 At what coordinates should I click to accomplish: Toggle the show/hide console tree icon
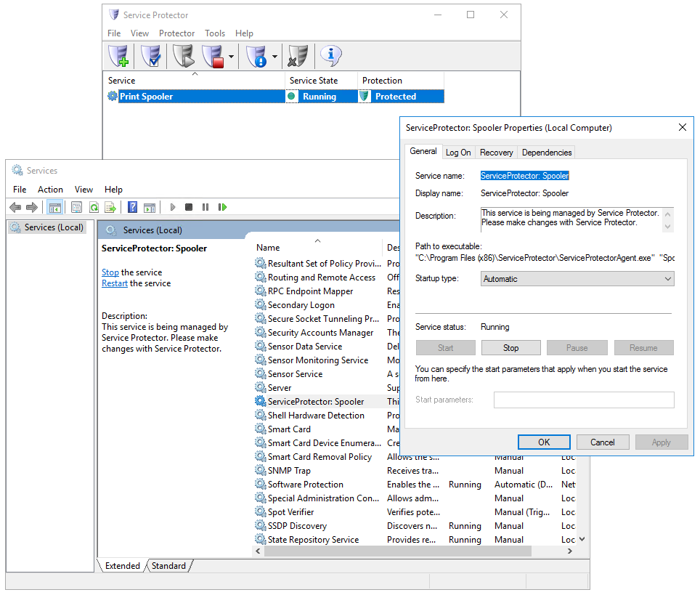click(55, 207)
